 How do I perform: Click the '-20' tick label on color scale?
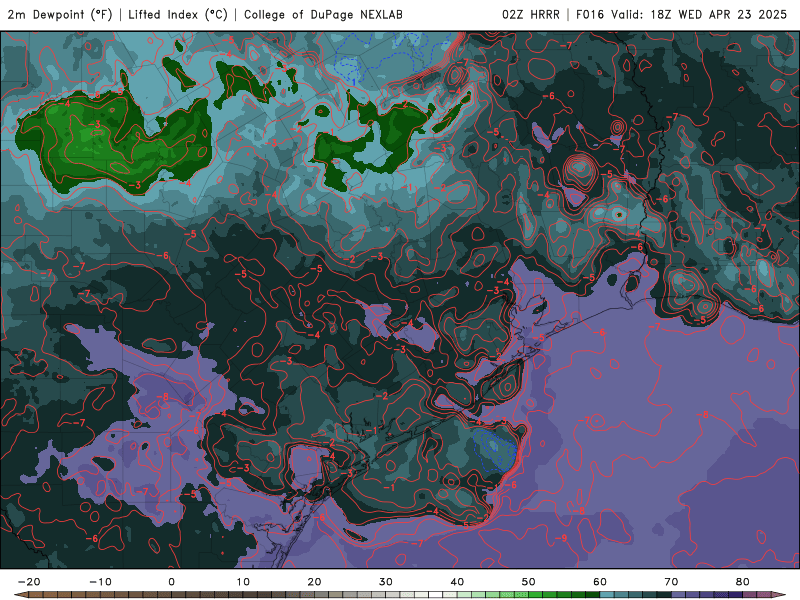pyautogui.click(x=29, y=582)
